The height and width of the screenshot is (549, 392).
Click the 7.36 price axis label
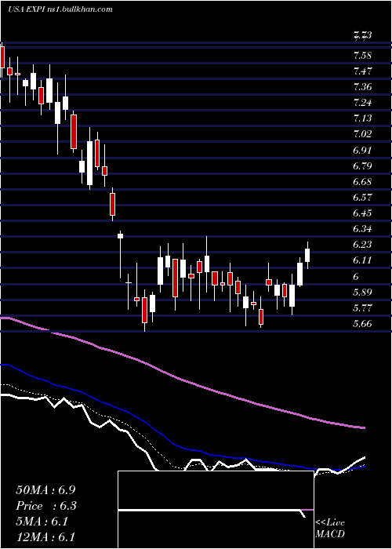click(x=362, y=87)
